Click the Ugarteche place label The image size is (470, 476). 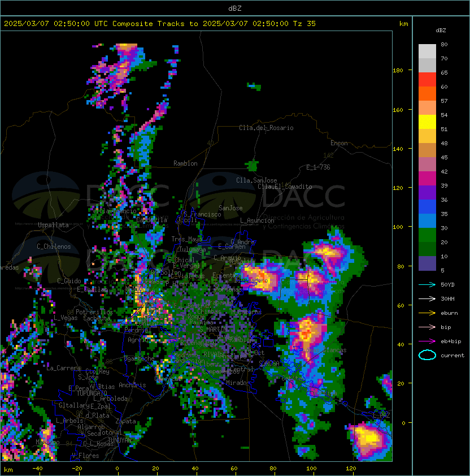tap(140, 358)
